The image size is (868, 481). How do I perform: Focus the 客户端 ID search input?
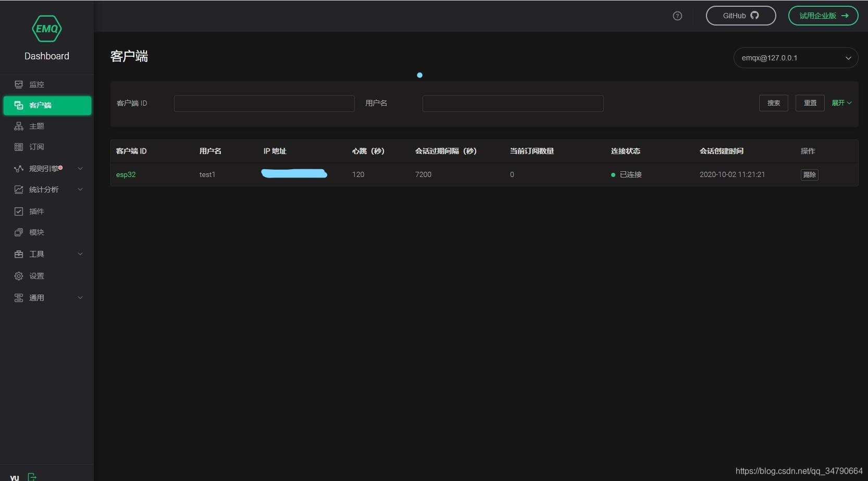coord(264,104)
